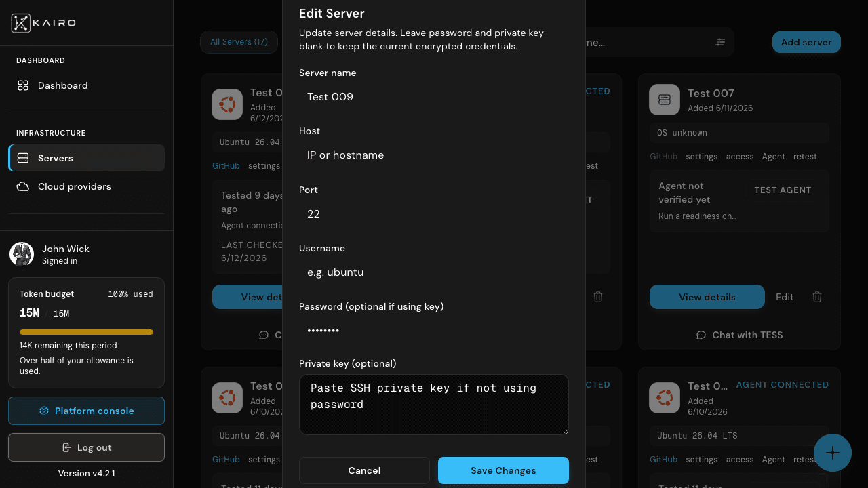Click the Log out door icon

coord(66,447)
